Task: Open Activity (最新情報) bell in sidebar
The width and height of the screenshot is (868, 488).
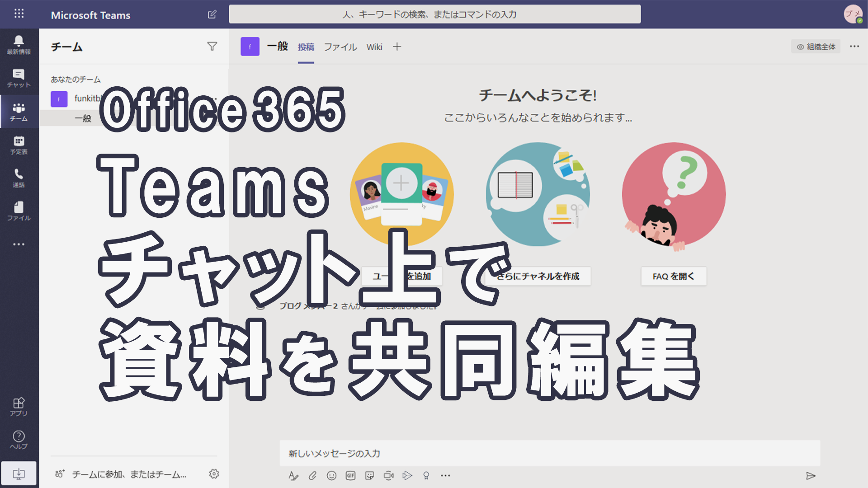Action: tap(19, 45)
